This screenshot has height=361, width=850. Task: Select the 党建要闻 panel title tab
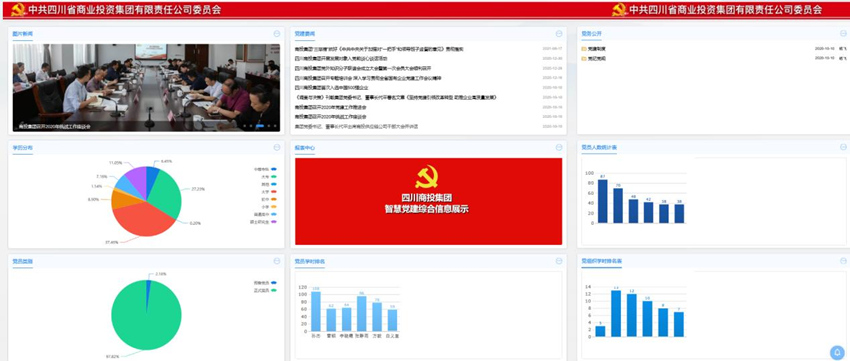[x=305, y=34]
